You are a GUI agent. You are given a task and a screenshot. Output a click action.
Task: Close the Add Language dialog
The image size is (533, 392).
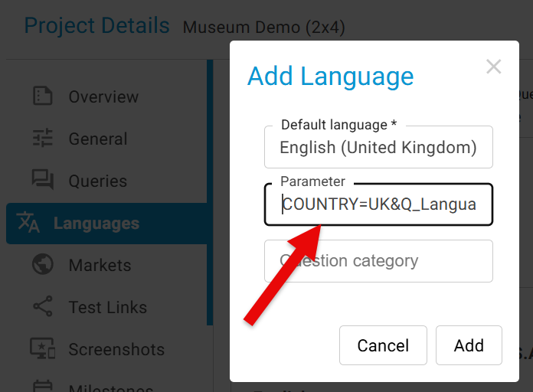coord(494,67)
